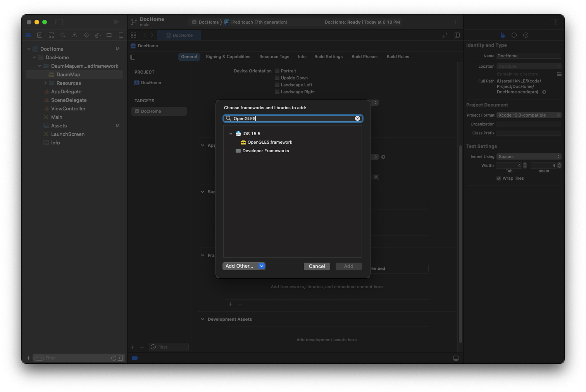Open the Report navigator
The image size is (586, 392).
pyautogui.click(x=121, y=35)
